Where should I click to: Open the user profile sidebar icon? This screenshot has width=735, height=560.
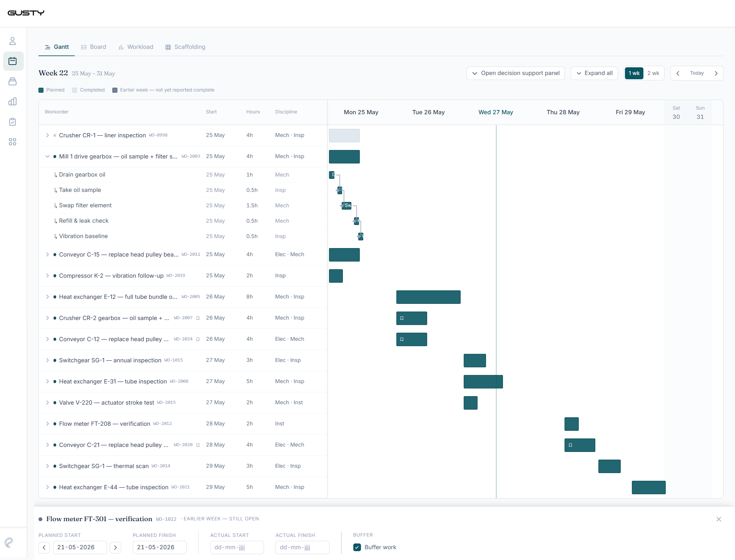[x=13, y=41]
